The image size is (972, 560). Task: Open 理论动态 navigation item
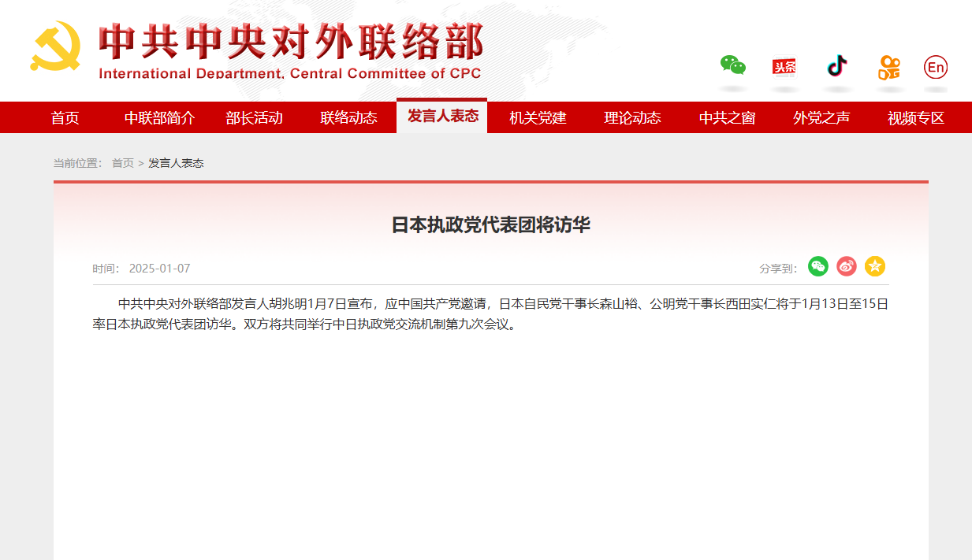point(632,118)
